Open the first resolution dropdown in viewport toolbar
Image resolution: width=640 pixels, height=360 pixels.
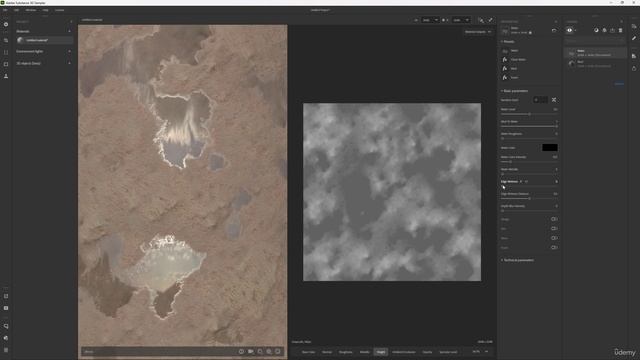[430, 20]
